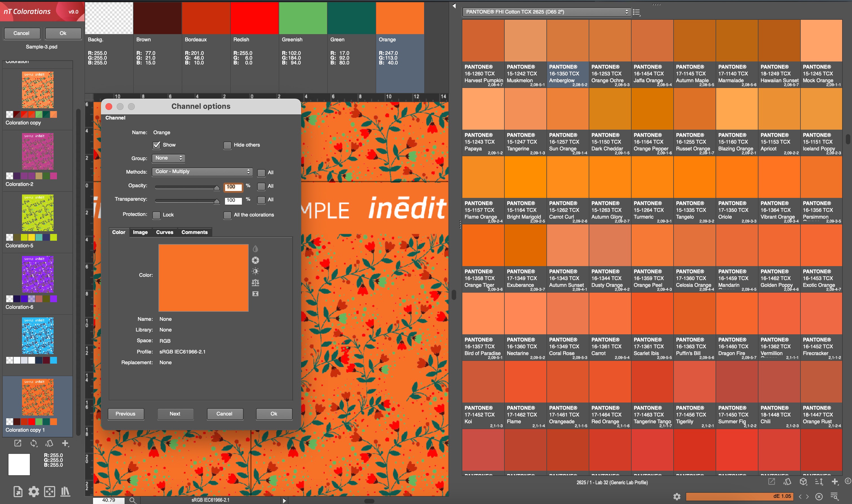Click the balance scale icon in Color tab
852x504 pixels.
(x=255, y=282)
